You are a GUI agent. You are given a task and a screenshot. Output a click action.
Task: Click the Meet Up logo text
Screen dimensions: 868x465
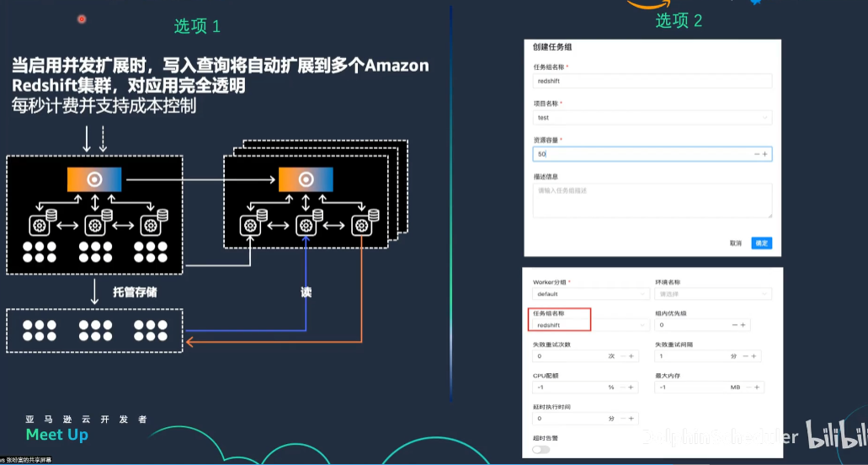(x=57, y=435)
